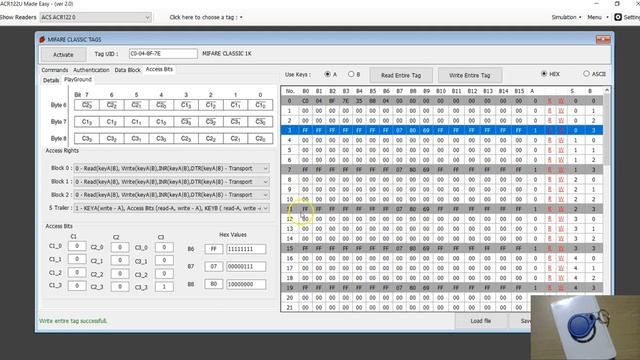Click the Load file button
640x360 pixels.
(x=481, y=321)
